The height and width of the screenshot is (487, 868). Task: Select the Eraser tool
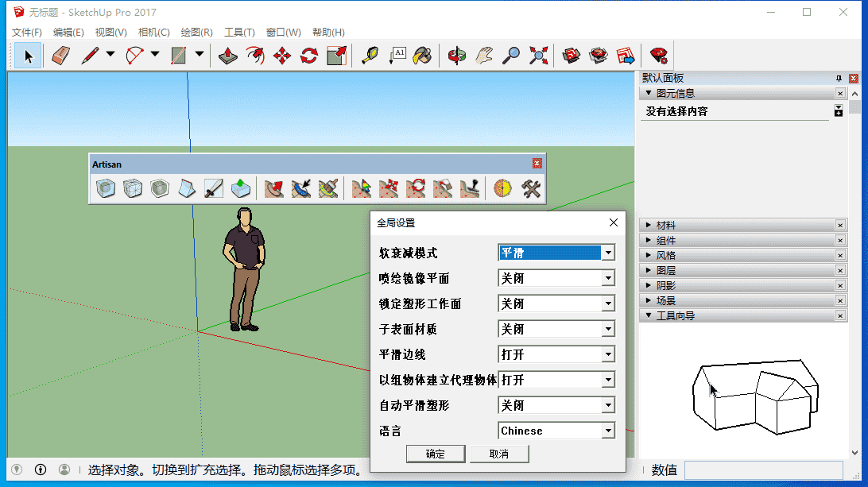point(61,56)
